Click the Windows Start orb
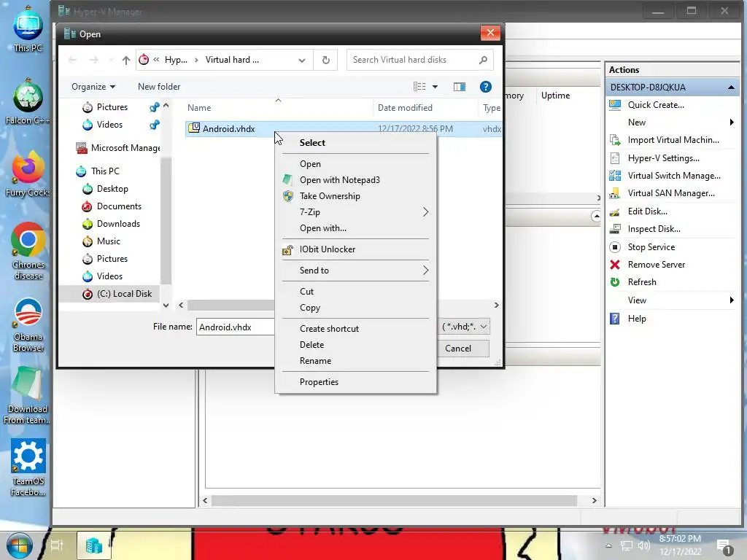Screen dimensions: 747x560 (19, 545)
